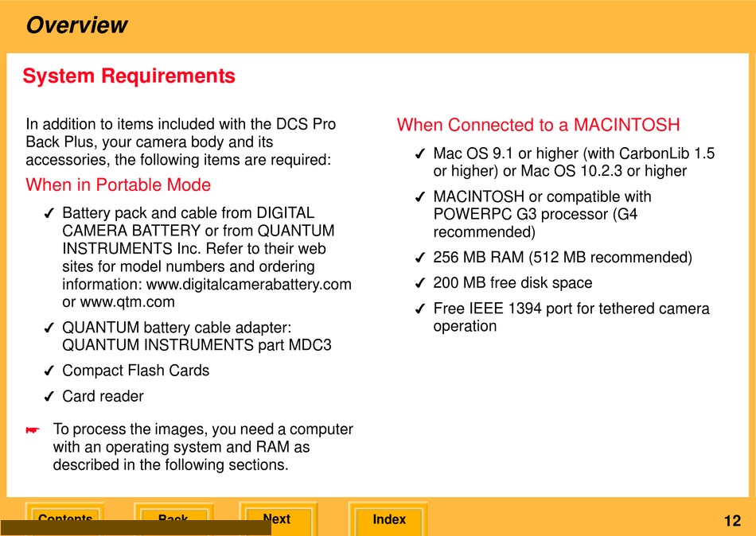The image size is (756, 536).
Task: Open the Index page button
Action: click(x=388, y=519)
